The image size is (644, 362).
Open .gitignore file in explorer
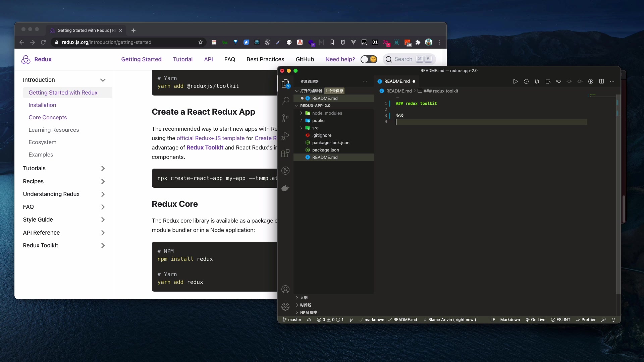tap(333, 135)
